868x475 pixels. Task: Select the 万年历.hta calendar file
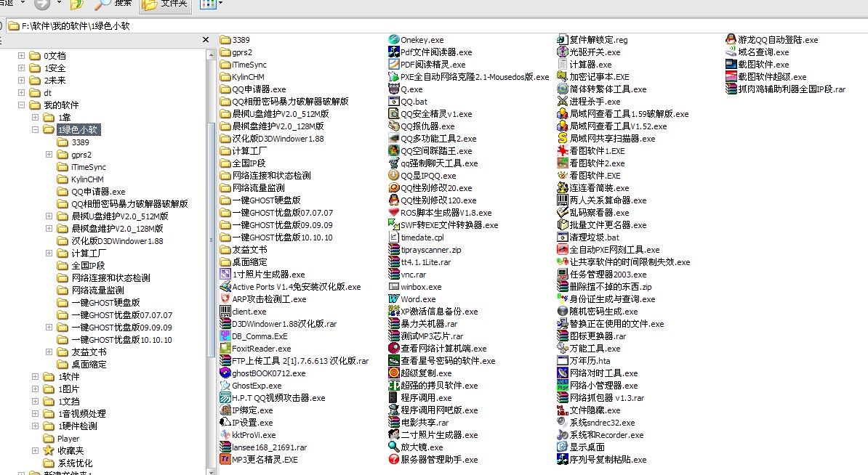tap(590, 361)
